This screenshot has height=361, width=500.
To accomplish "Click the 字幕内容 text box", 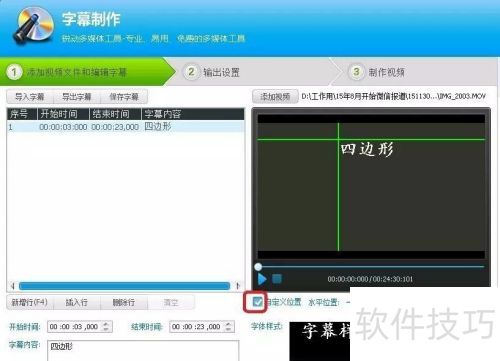I will (x=143, y=350).
